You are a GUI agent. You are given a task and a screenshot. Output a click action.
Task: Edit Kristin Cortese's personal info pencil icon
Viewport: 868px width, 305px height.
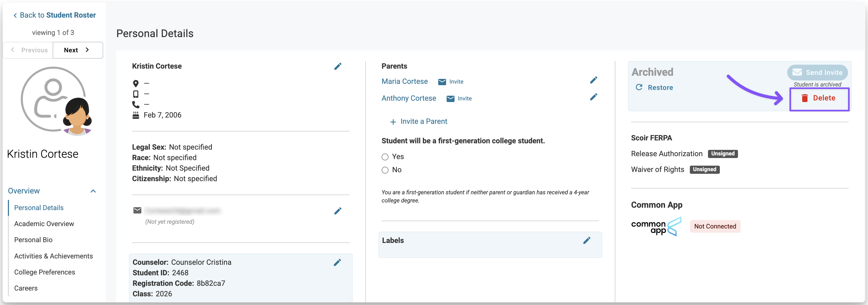click(338, 66)
